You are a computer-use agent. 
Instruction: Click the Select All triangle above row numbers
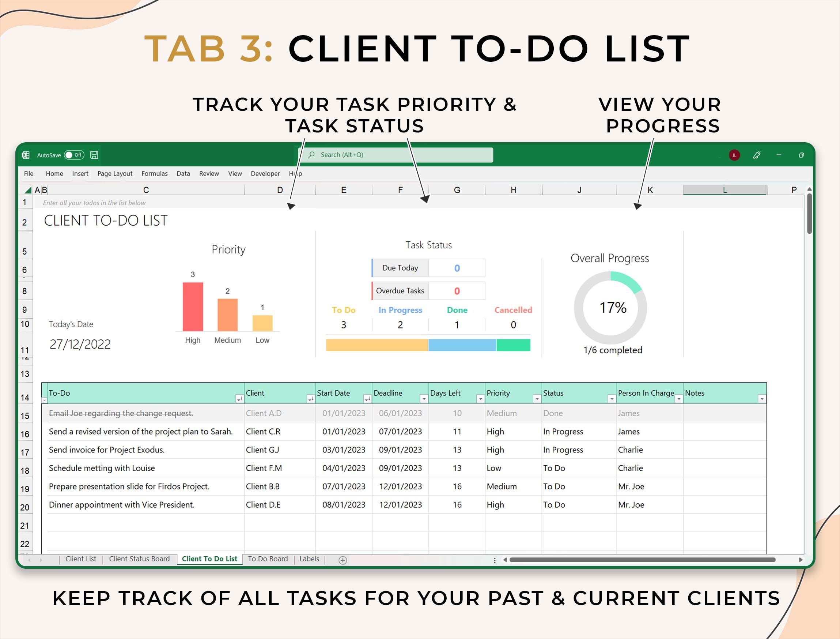tap(27, 189)
